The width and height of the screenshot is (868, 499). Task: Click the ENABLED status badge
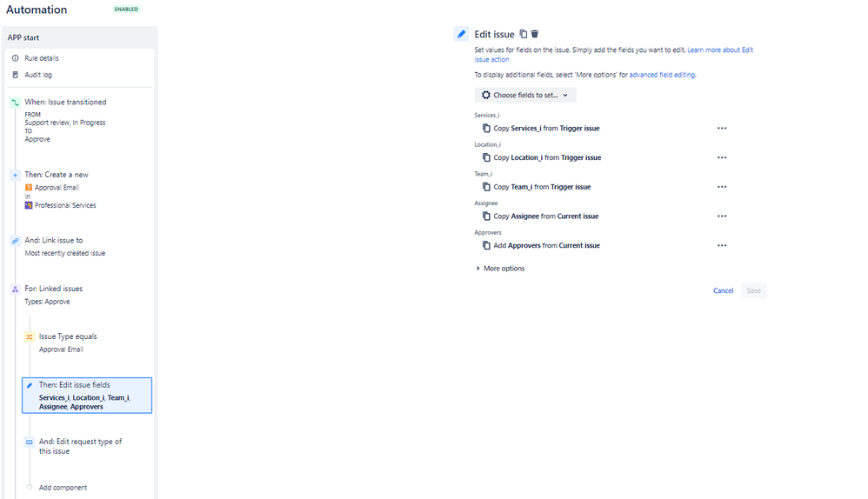click(x=126, y=10)
